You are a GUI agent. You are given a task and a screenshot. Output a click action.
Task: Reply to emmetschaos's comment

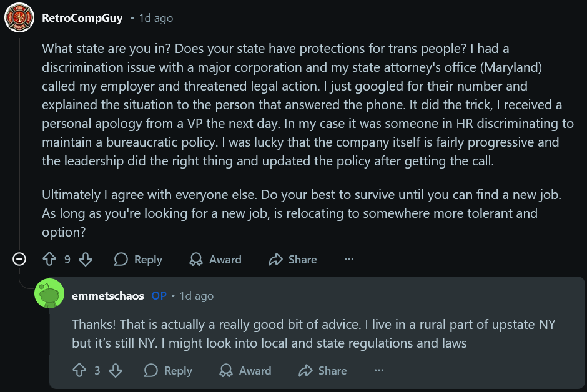coord(168,370)
